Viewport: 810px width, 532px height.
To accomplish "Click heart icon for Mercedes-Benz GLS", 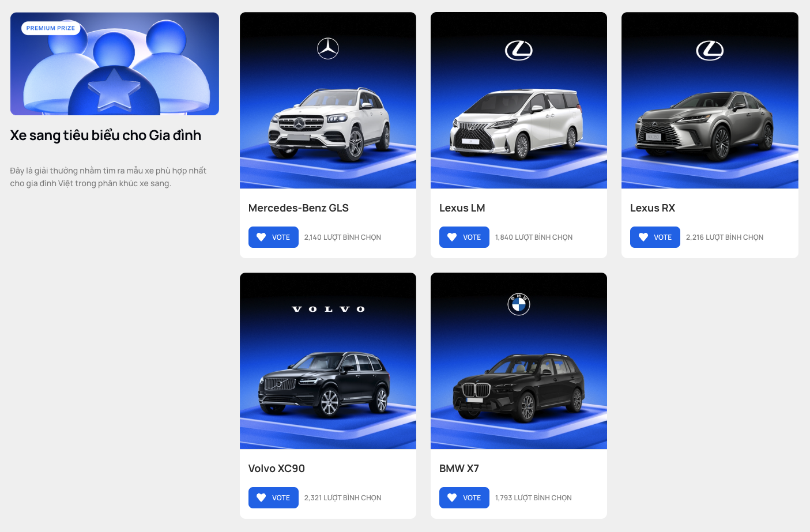I will pyautogui.click(x=261, y=237).
